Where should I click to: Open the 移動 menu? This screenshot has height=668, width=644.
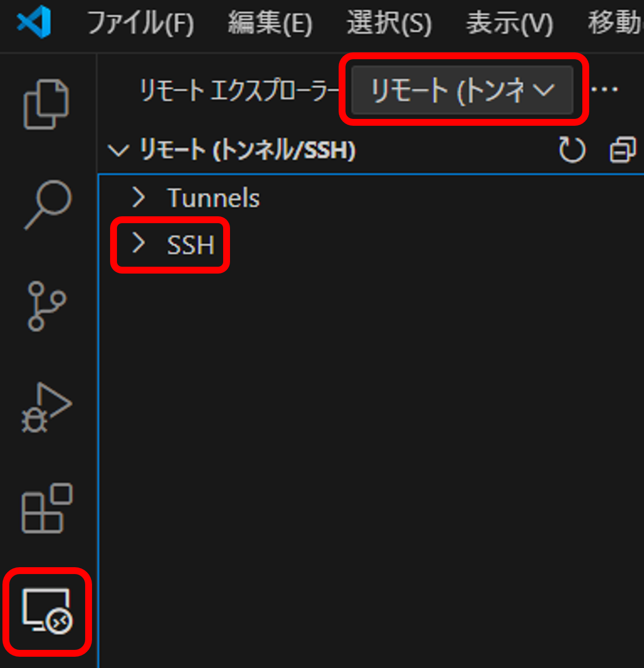[616, 23]
